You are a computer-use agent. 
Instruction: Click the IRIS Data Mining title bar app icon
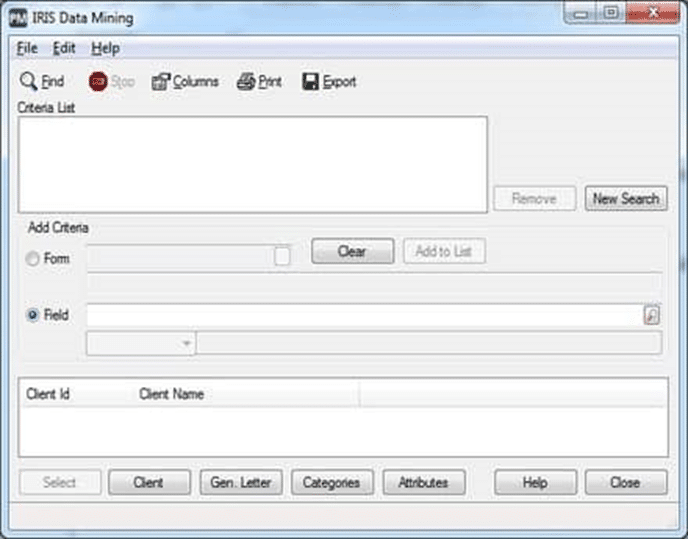click(18, 18)
